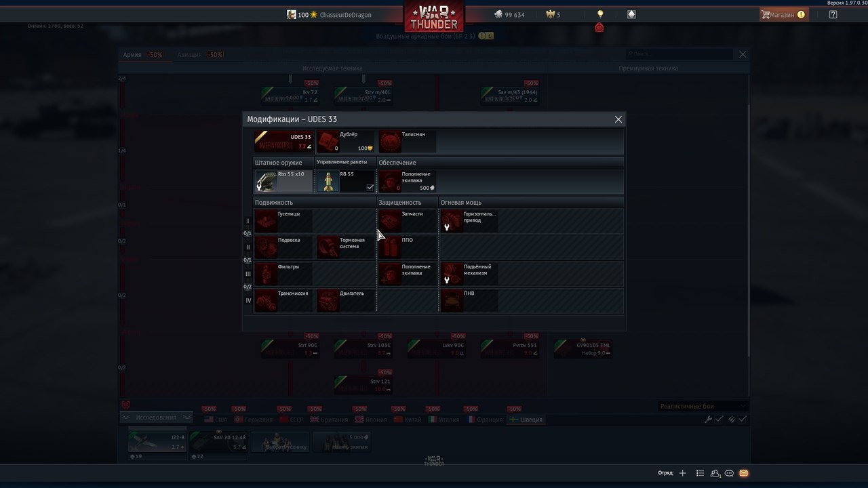This screenshot has width=868, height=488.
Task: Select the Двигатель engine modification icon
Action: [328, 300]
